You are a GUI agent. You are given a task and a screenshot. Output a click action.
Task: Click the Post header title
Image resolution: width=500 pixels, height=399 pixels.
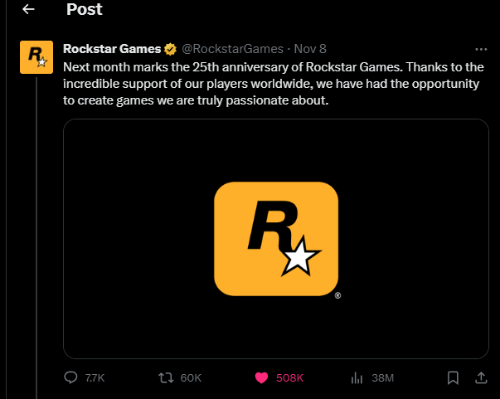tap(84, 9)
